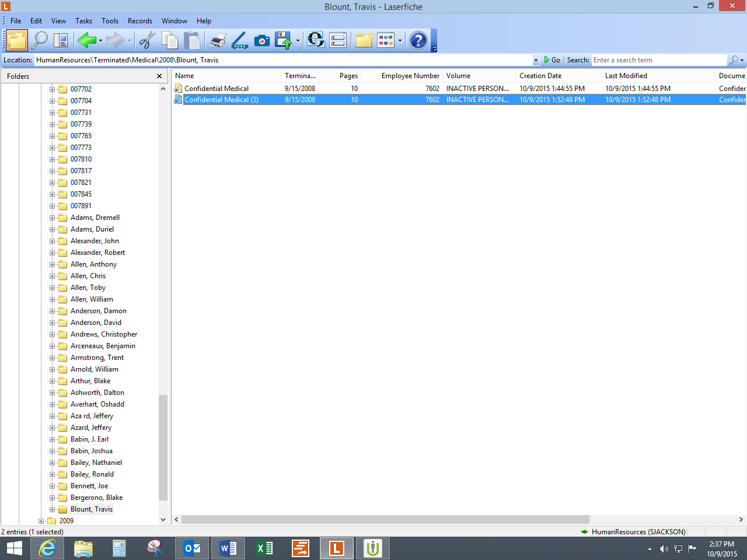The width and height of the screenshot is (747, 560).
Task: Click the scissors Cut icon
Action: pyautogui.click(x=147, y=40)
